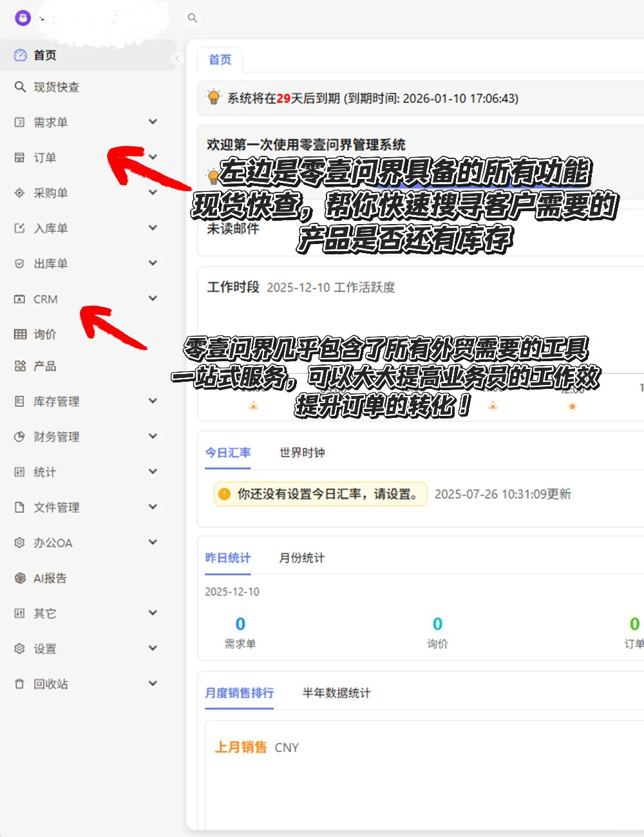Image resolution: width=644 pixels, height=837 pixels.
Task: Click the purple app logo icon
Action: [23, 18]
